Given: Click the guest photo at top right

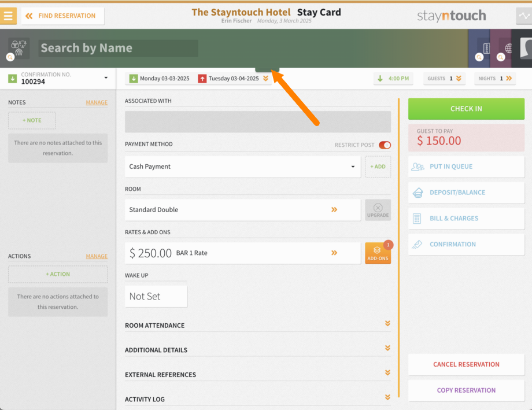Looking at the screenshot, I should pos(526,48).
